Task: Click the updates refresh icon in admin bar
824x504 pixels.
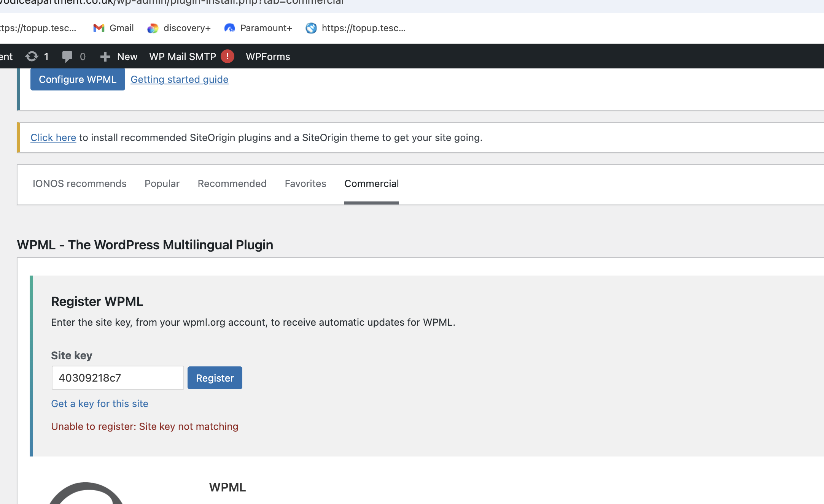Action: pos(32,57)
